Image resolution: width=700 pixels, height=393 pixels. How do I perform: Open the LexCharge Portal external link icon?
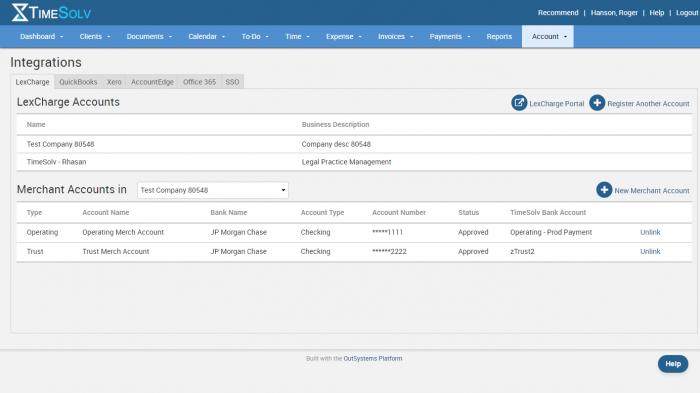pyautogui.click(x=519, y=103)
